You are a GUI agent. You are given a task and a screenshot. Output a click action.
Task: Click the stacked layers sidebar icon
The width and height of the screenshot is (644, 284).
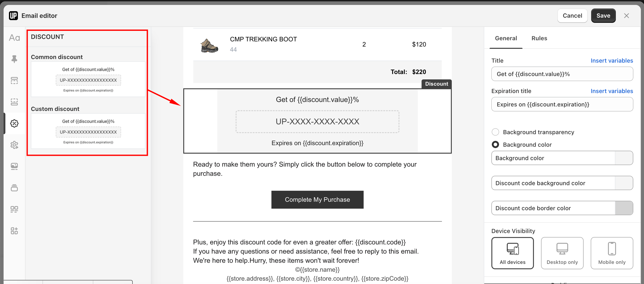[x=14, y=188]
